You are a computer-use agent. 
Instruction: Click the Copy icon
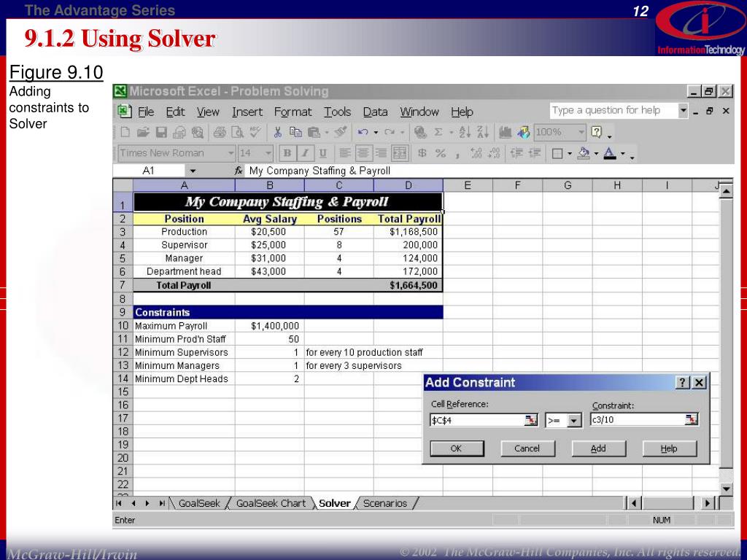point(296,133)
